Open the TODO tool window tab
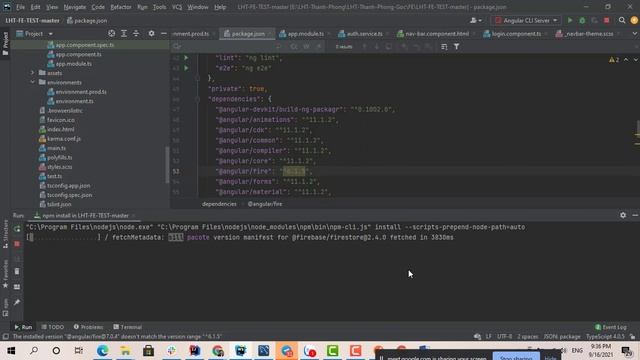640x360 pixels. 53,327
